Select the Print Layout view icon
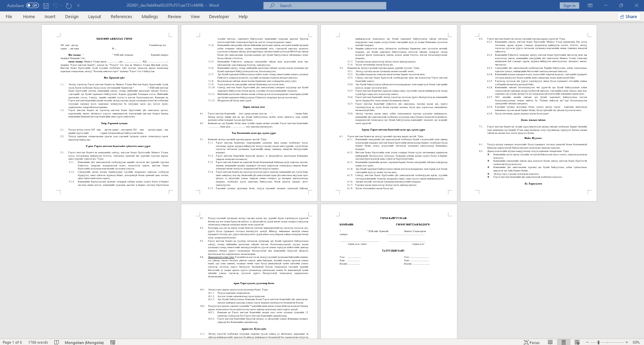644x345 pixels. 563,342
